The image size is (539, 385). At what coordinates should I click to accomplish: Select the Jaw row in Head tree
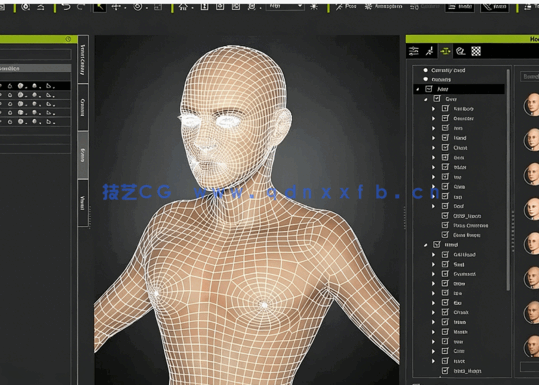pos(458,342)
